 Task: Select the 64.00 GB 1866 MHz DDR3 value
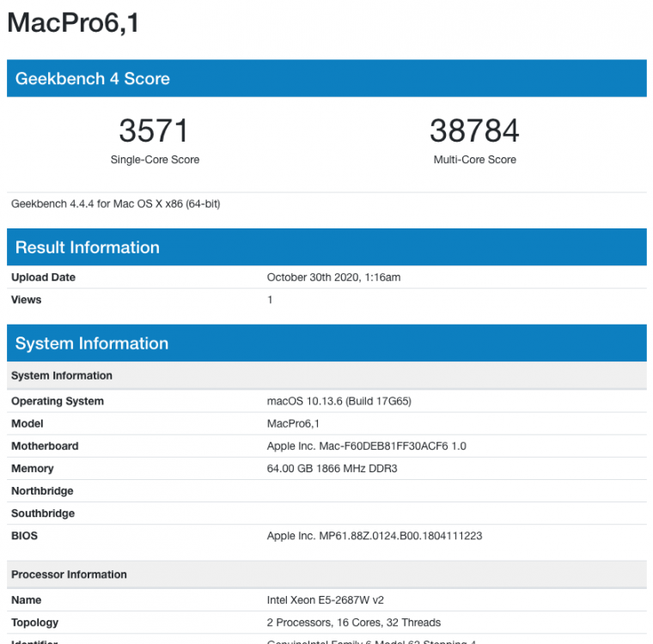tap(332, 469)
